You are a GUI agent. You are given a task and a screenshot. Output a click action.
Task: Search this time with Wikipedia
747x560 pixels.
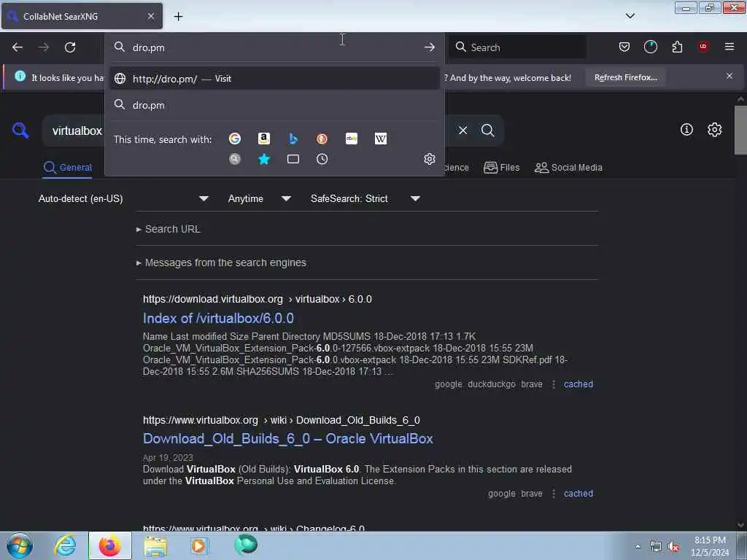coord(381,139)
